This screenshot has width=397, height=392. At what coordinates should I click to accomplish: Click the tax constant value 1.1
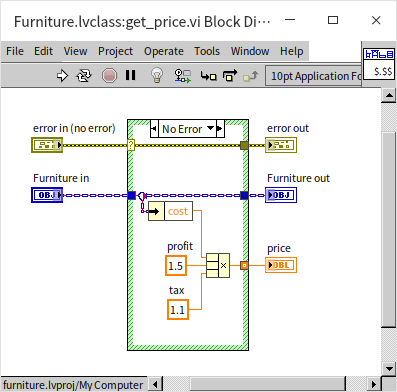[x=178, y=310]
